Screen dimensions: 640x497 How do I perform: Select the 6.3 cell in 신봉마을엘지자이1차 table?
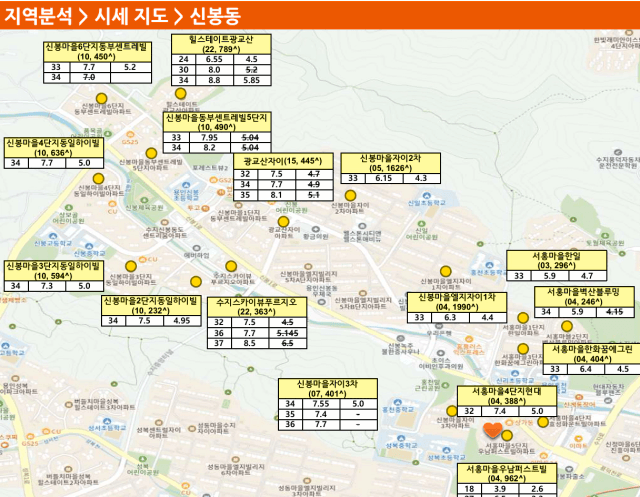(450, 317)
